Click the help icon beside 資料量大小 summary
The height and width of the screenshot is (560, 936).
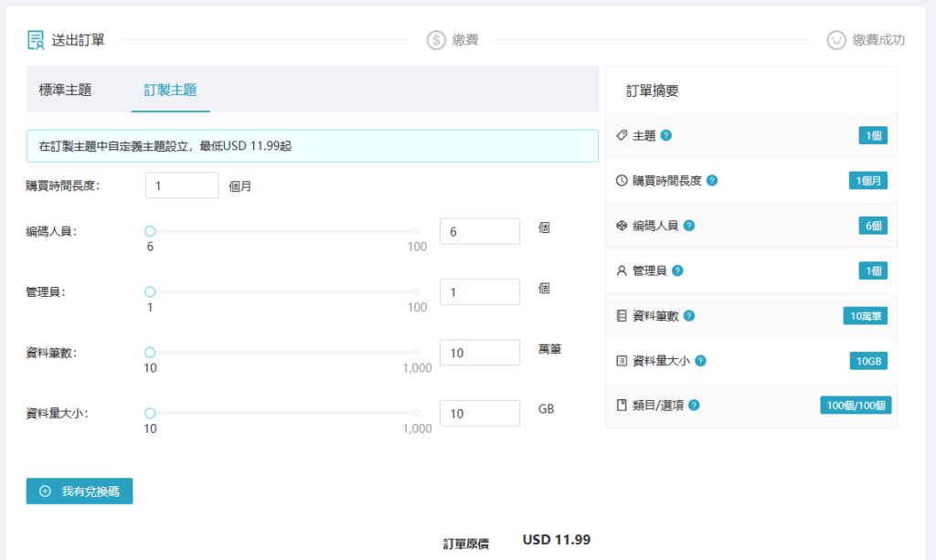pos(699,361)
